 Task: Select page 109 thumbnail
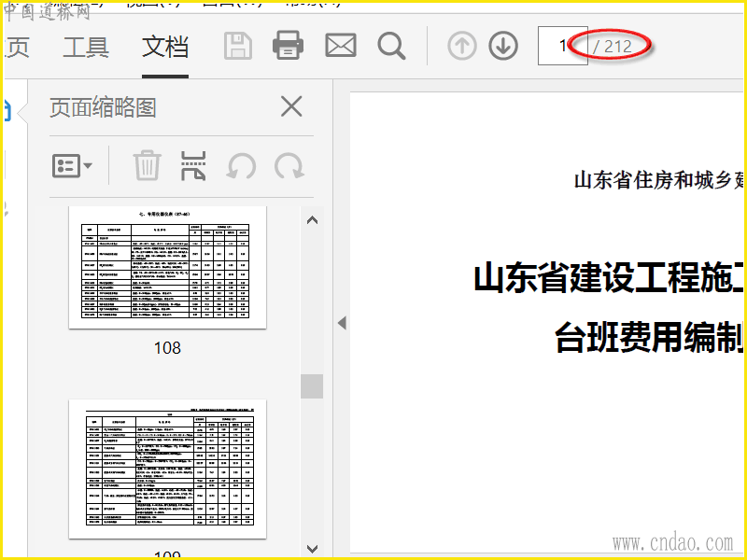click(x=168, y=469)
